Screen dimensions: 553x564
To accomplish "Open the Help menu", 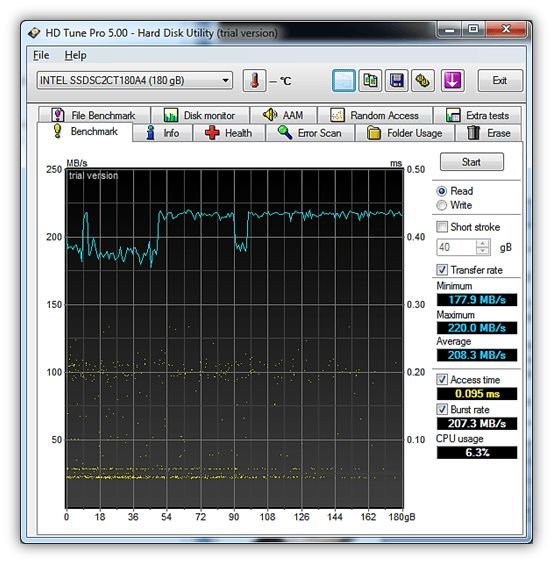I will tap(75, 55).
